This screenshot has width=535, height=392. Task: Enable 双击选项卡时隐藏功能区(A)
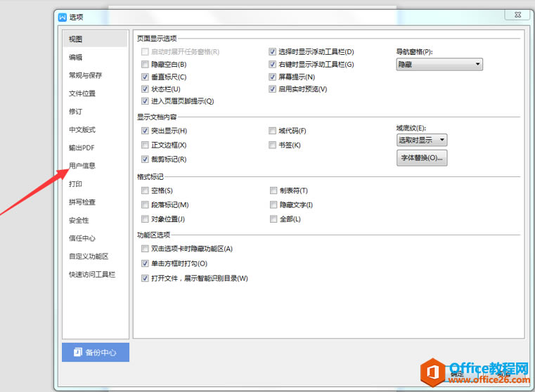pyautogui.click(x=145, y=249)
